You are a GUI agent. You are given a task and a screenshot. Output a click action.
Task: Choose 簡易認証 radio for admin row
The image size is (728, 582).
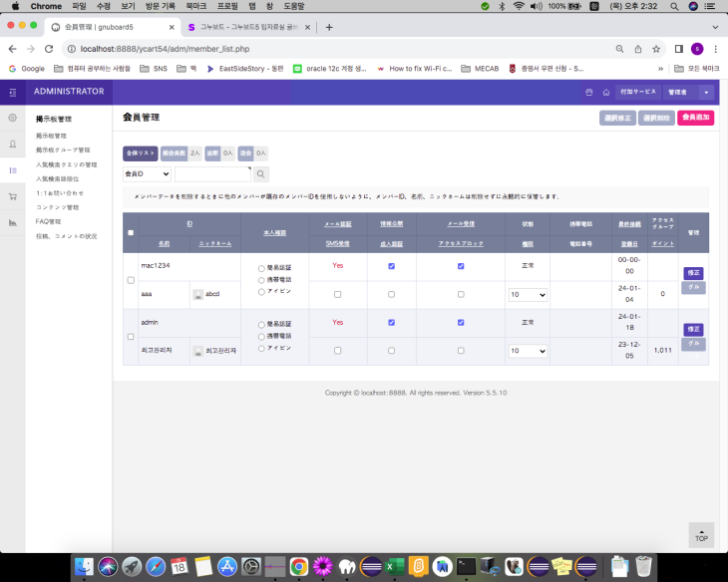point(261,325)
